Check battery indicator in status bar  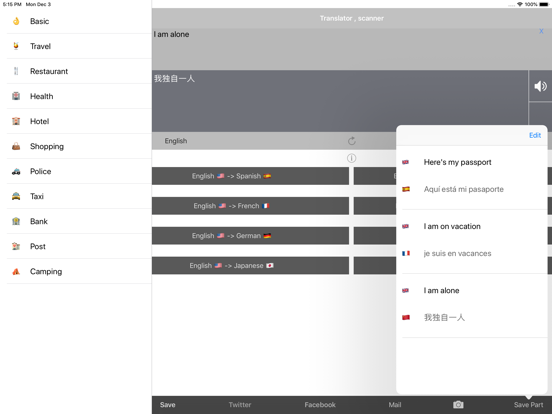pos(544,4)
